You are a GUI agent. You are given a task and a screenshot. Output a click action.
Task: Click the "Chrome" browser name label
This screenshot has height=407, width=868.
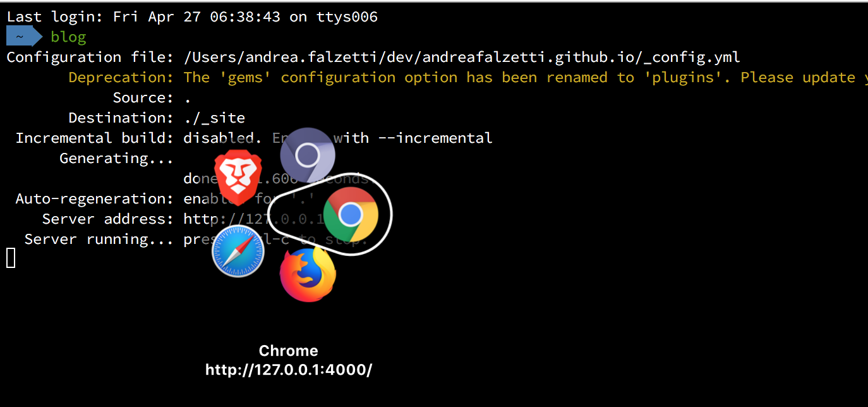click(x=289, y=351)
